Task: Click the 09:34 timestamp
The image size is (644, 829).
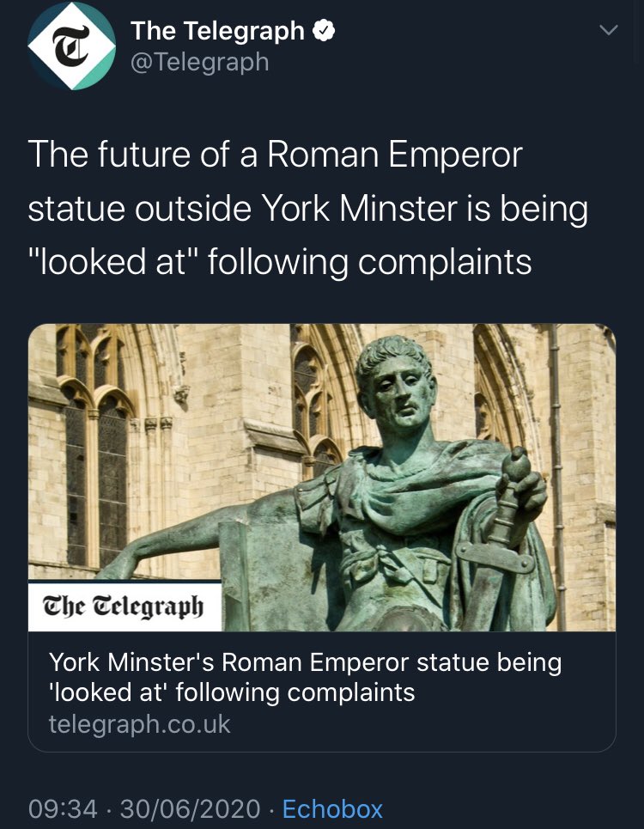Action: [x=63, y=809]
